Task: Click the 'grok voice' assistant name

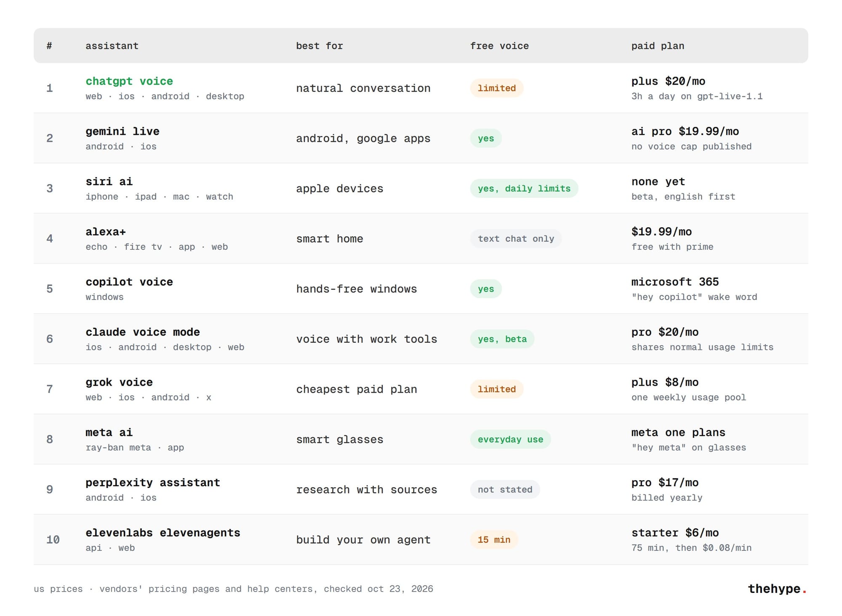Action: pos(119,382)
